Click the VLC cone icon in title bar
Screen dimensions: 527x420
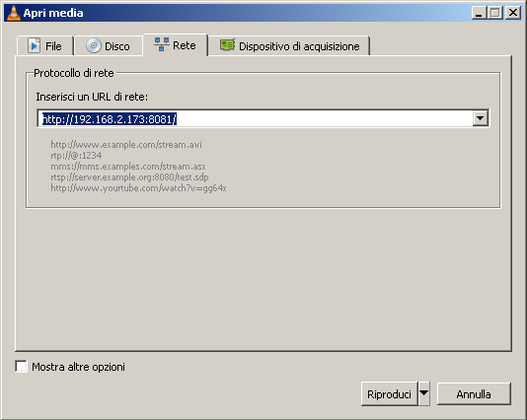click(x=14, y=13)
